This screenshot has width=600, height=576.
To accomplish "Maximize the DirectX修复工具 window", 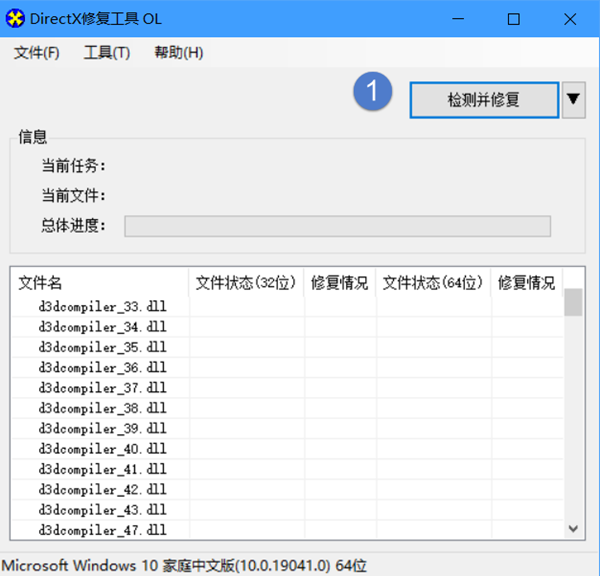I will tap(514, 19).
